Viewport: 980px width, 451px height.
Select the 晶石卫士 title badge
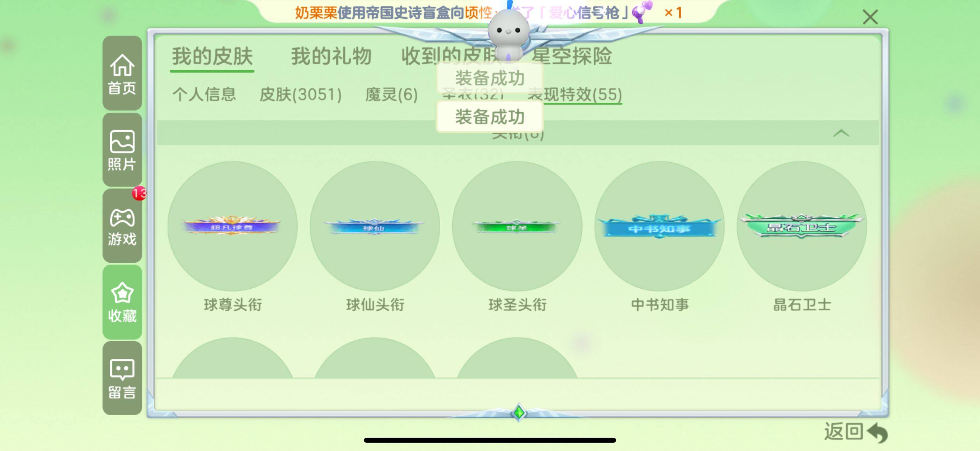(x=801, y=226)
